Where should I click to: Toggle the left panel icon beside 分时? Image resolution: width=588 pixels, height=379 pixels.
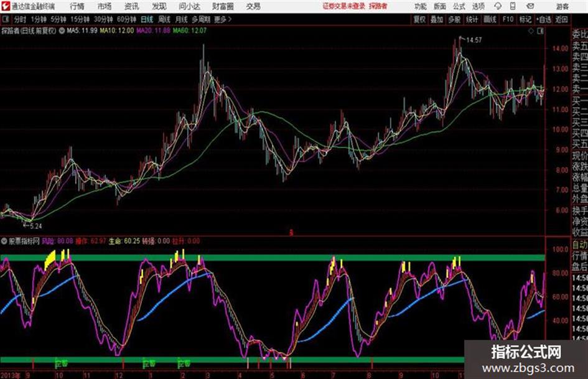5,19
